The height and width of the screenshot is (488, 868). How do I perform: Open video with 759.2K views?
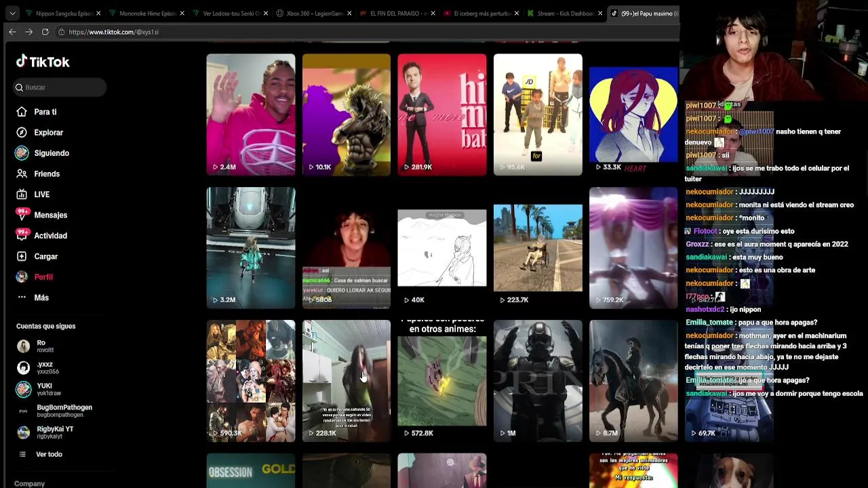pos(633,248)
